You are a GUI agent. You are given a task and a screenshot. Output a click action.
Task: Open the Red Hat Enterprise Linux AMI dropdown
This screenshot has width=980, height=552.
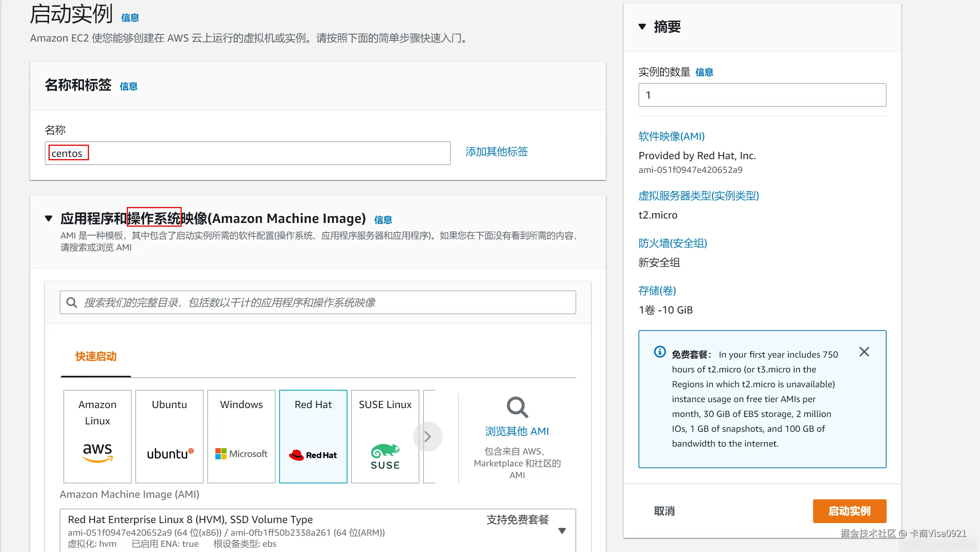pyautogui.click(x=562, y=531)
